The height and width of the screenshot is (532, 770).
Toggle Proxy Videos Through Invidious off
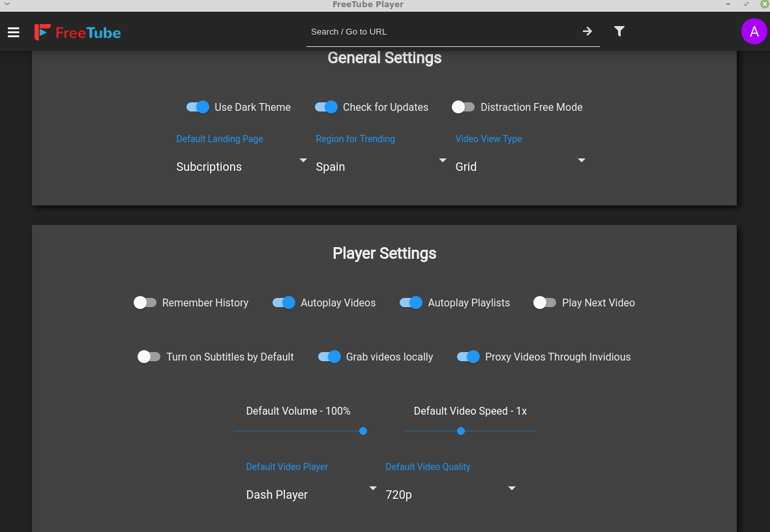point(469,357)
